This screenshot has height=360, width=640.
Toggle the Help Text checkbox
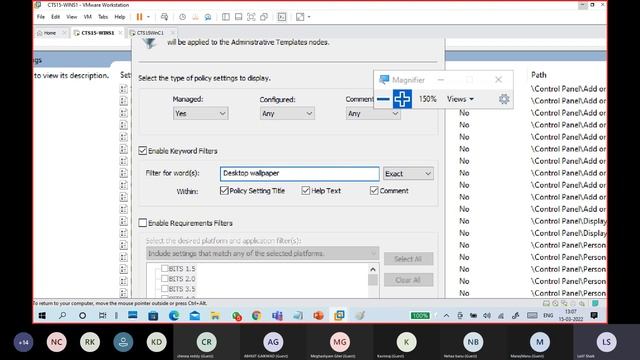pos(306,190)
